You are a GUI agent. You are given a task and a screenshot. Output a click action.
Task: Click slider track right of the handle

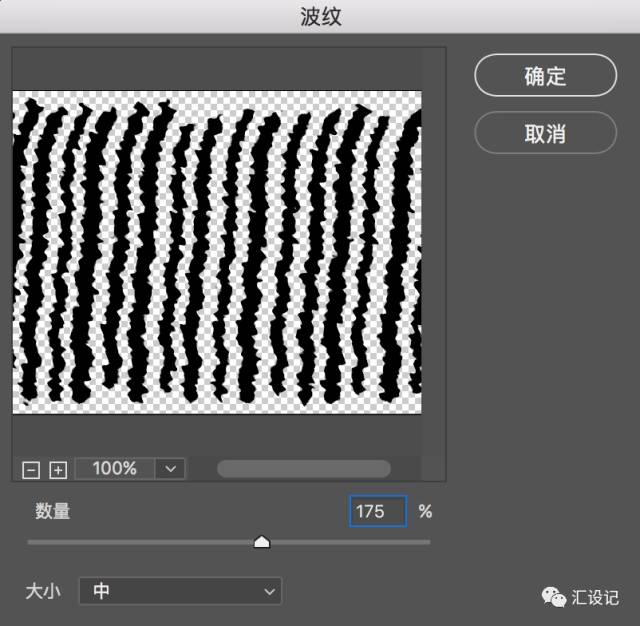point(350,542)
